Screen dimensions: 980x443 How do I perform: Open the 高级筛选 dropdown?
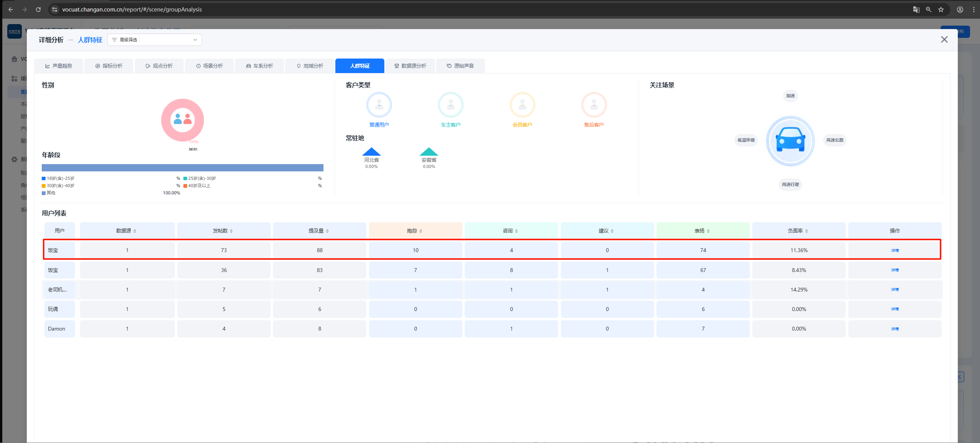click(155, 40)
